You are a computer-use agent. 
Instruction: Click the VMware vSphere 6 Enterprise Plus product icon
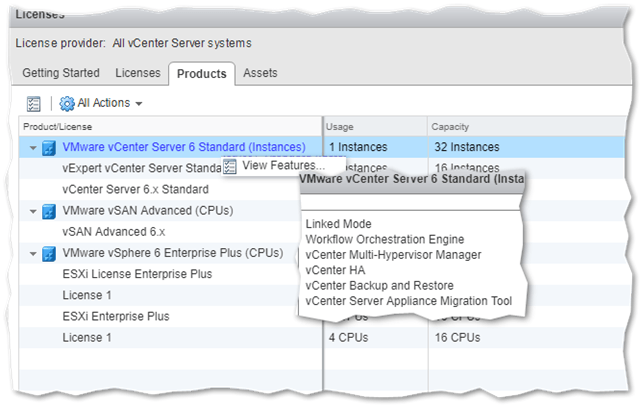click(x=49, y=254)
